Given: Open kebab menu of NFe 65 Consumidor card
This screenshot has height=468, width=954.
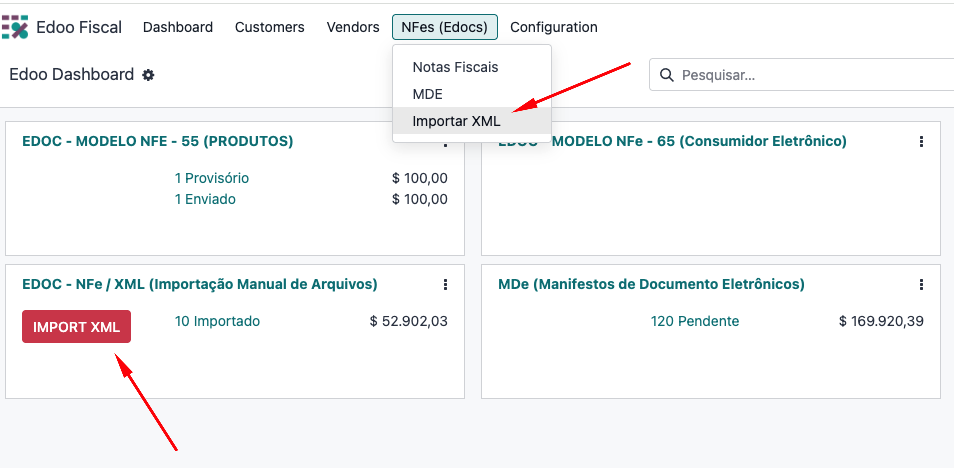Looking at the screenshot, I should (x=921, y=142).
